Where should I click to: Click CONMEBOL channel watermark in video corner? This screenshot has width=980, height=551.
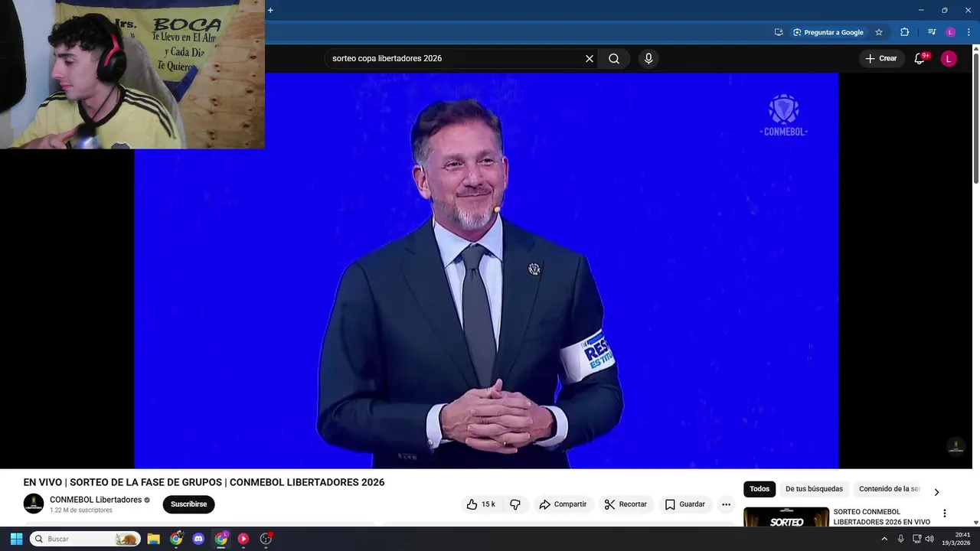click(x=955, y=446)
